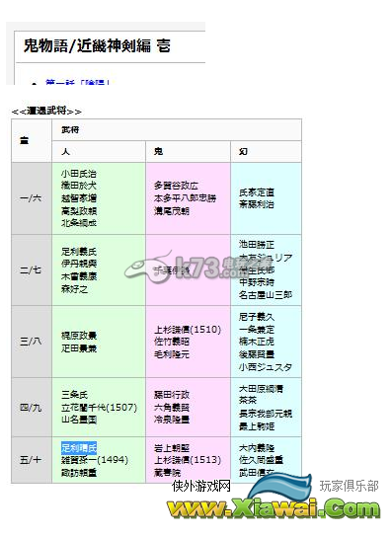The image size is (392, 537).
Task: Click 中野宗時
Action: (257, 282)
